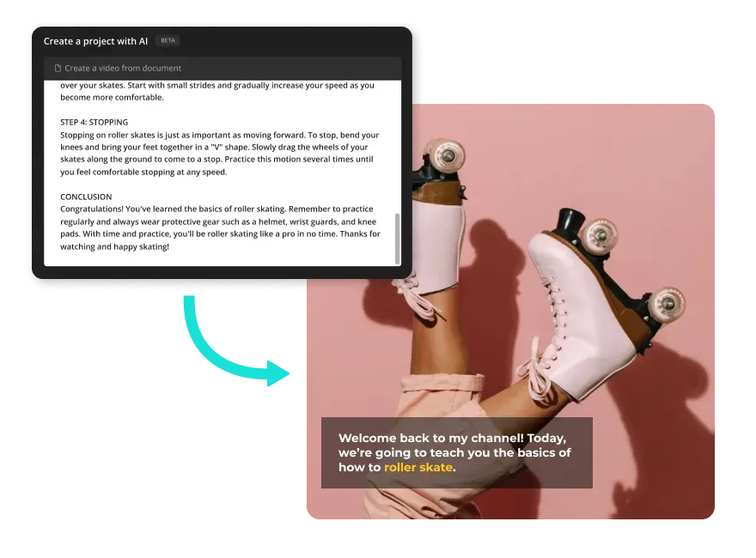Click the 'STEP 4: STOPPING' heading
This screenshot has height=558, width=756.
tap(94, 122)
